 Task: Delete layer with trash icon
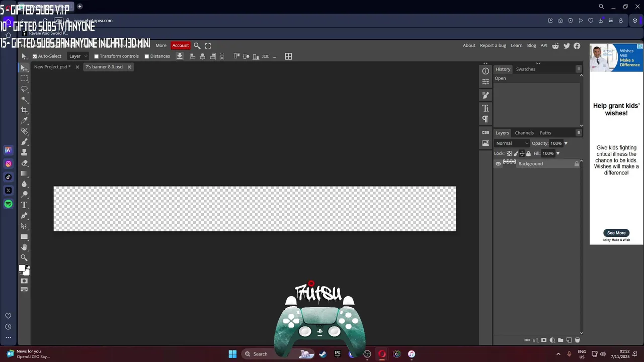point(578,340)
